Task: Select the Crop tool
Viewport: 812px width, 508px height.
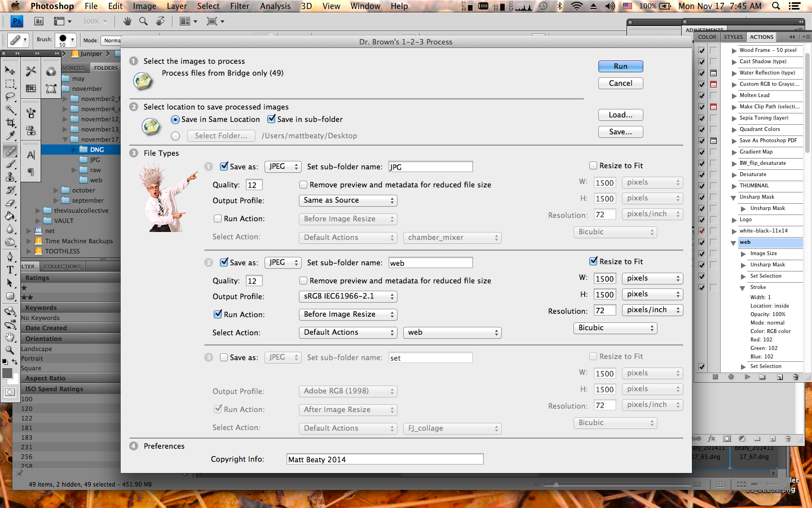Action: [10, 122]
